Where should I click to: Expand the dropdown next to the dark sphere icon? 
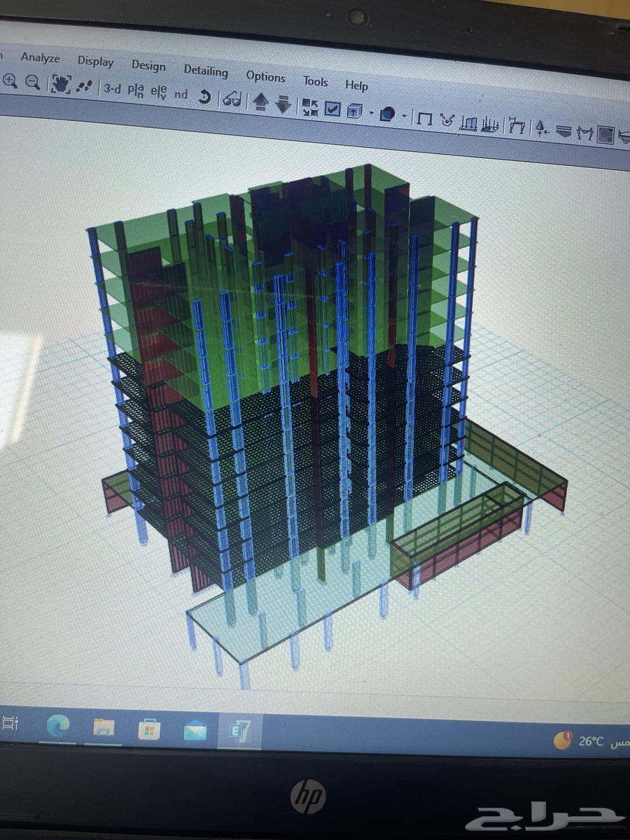coord(403,115)
